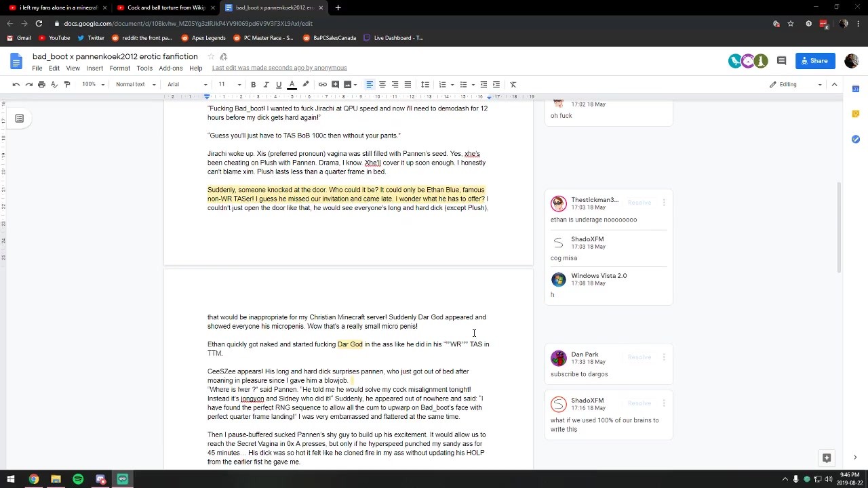
Task: Open the Format menu
Action: (119, 68)
